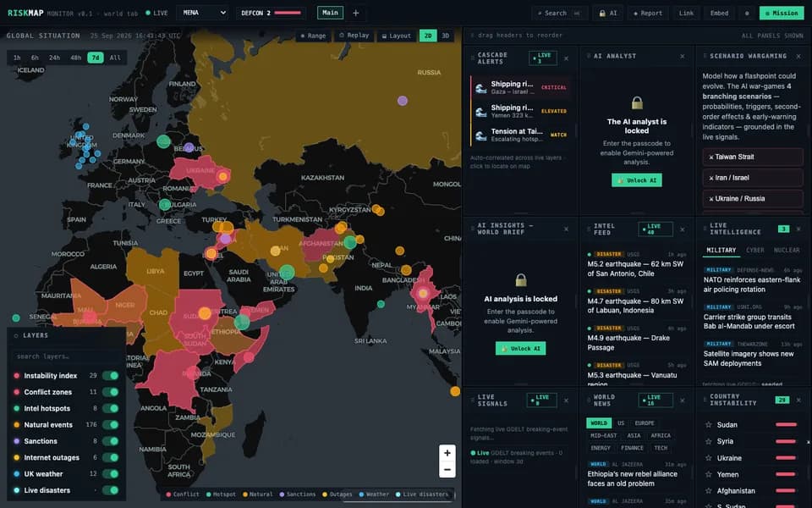Close the Scenario Wargaming panel
Image resolution: width=812 pixels, height=508 pixels.
coord(798,56)
